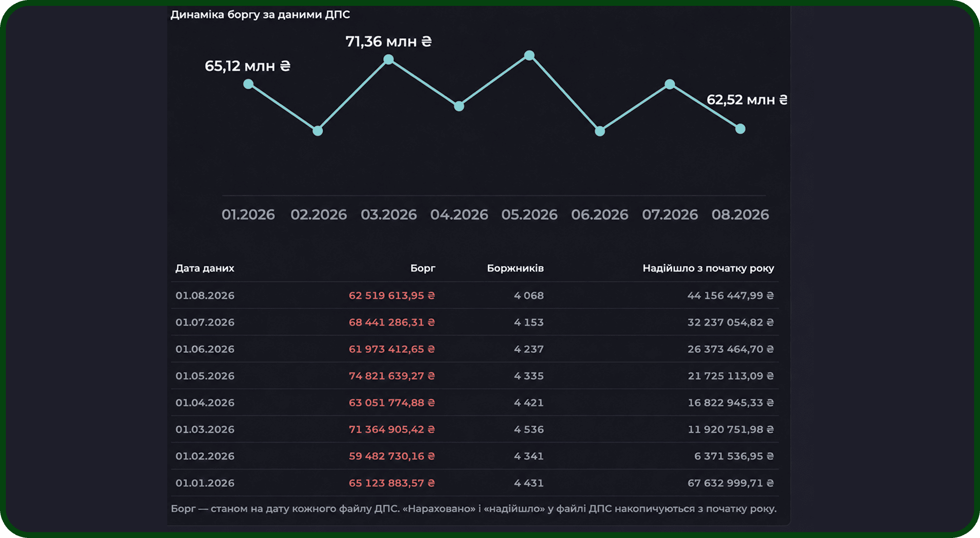Click the 65,12 млн ₴ chart label
This screenshot has width=980, height=538.
click(248, 66)
